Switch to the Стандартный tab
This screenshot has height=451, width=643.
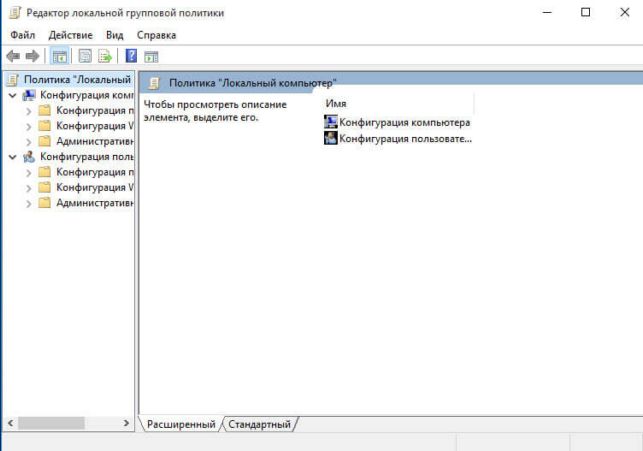point(260,424)
